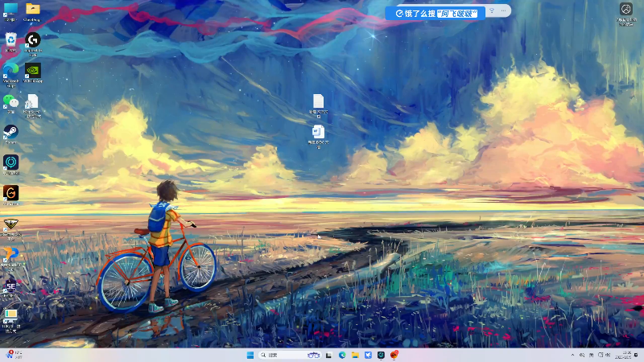
Task: Select the Word document on desktop
Action: [x=318, y=137]
